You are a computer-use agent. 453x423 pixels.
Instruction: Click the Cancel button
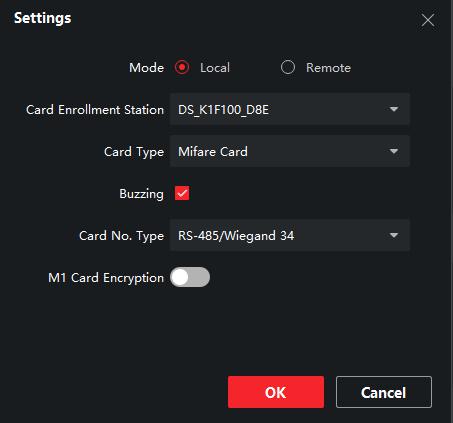384,392
